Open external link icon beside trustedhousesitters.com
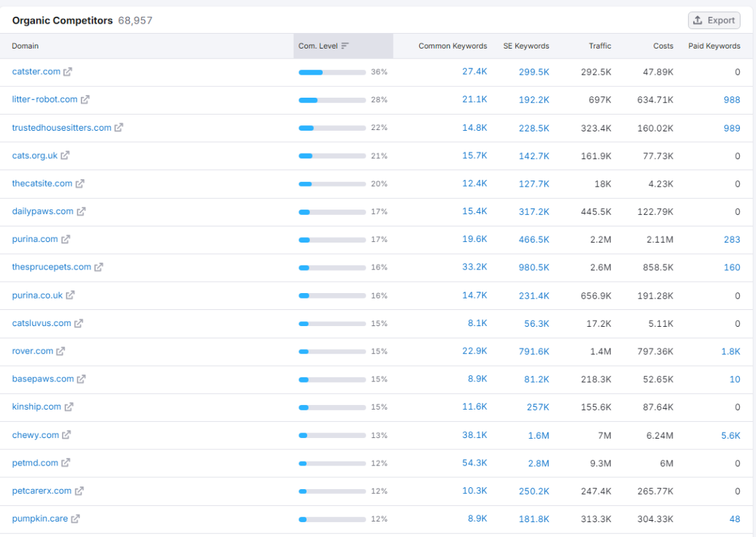Viewport: 756px width, 537px height. [x=119, y=128]
